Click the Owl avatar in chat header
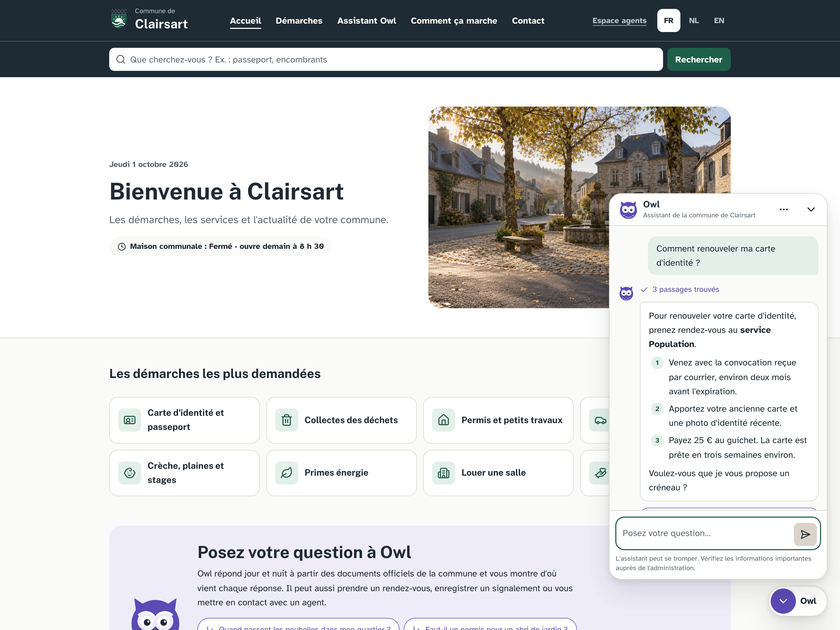 628,210
